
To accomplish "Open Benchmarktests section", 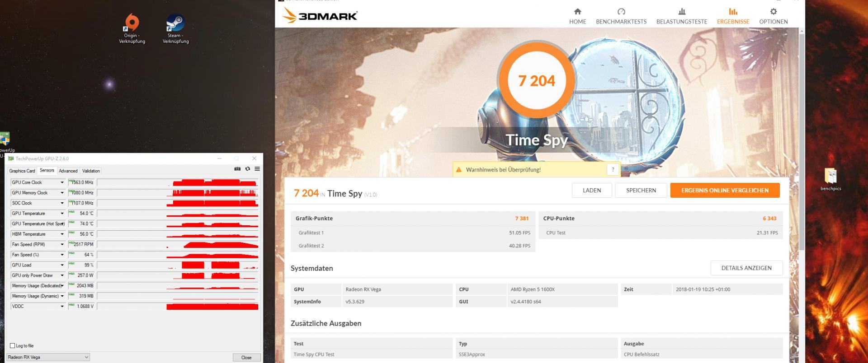I will click(x=621, y=16).
